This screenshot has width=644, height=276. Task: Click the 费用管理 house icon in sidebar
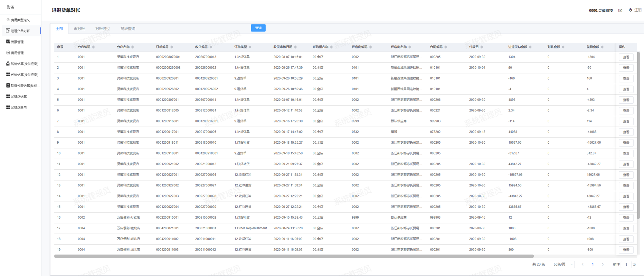[x=8, y=52]
